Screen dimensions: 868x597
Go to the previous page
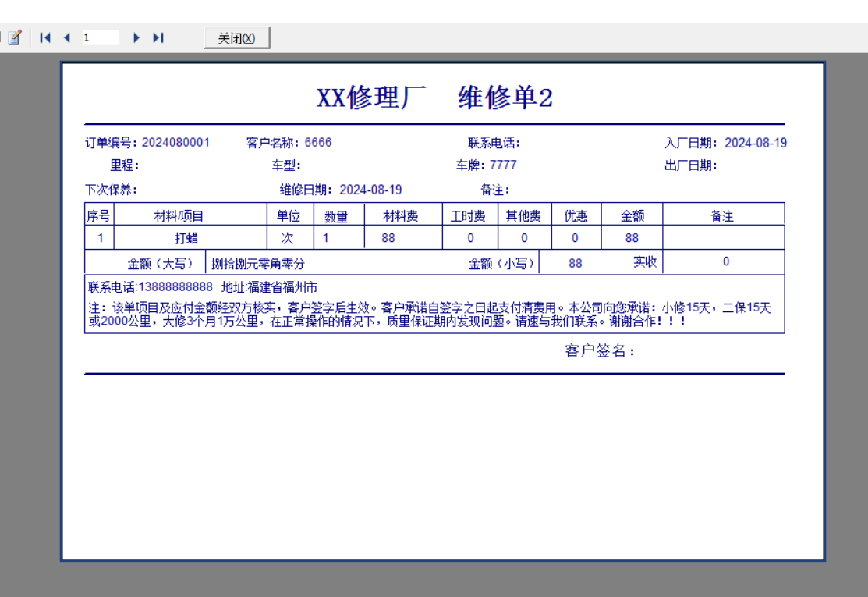pyautogui.click(x=67, y=37)
